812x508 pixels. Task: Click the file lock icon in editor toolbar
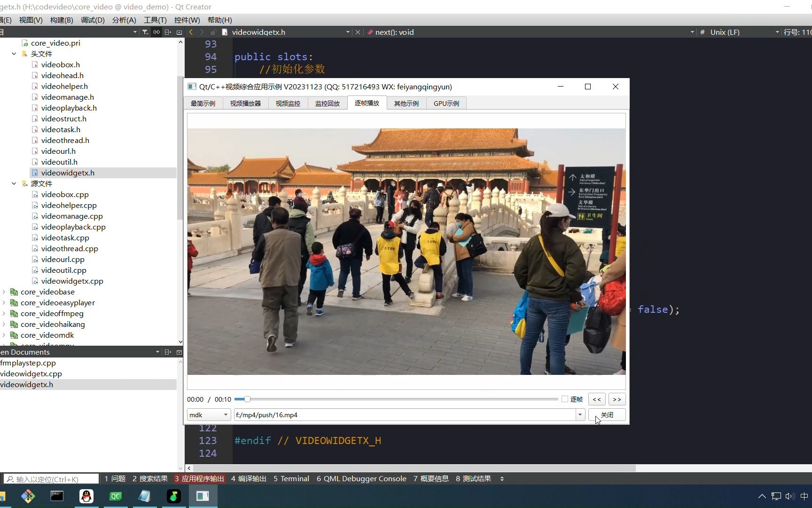click(x=213, y=32)
